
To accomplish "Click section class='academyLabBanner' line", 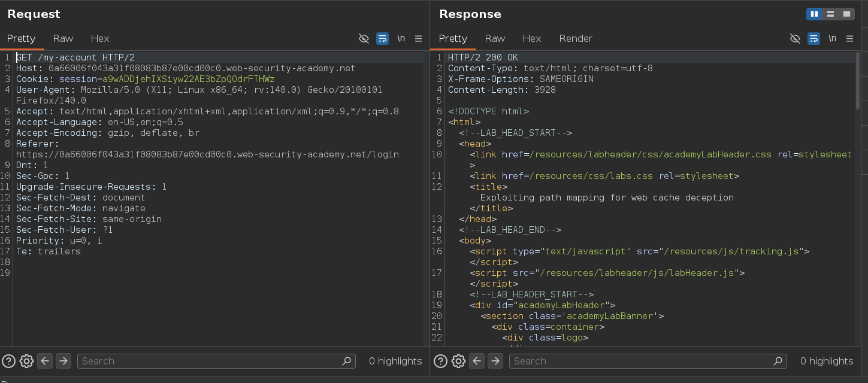I will (572, 316).
